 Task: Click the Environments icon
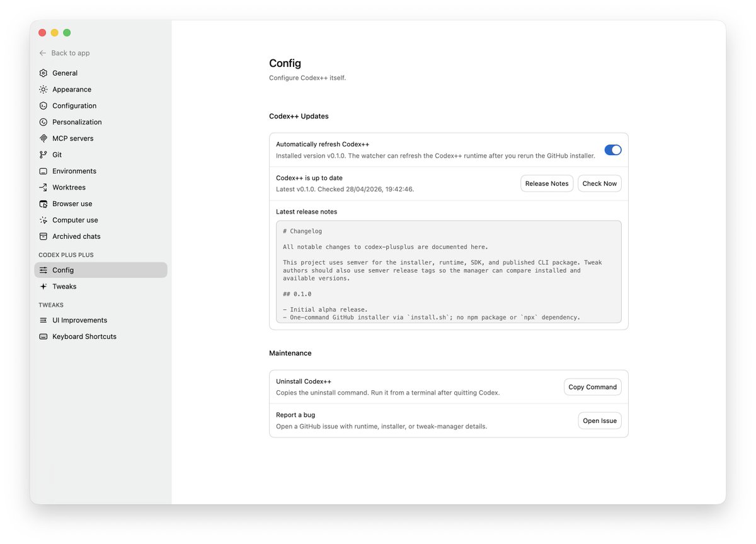click(x=43, y=171)
